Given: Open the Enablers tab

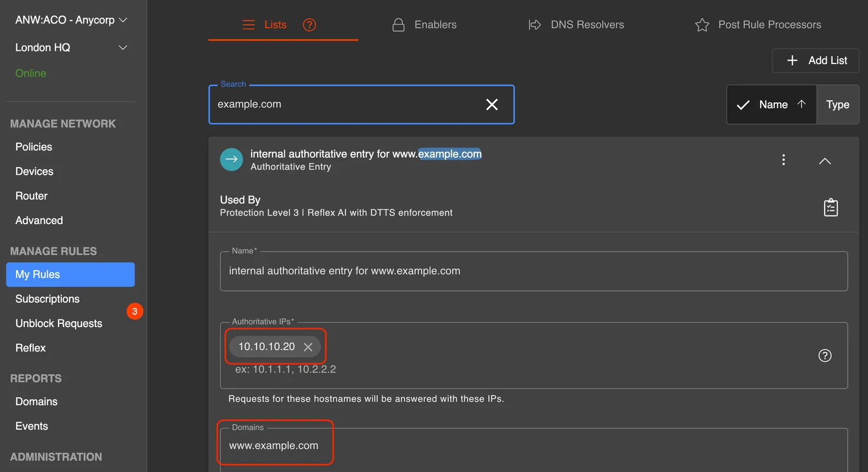Looking at the screenshot, I should (x=425, y=25).
